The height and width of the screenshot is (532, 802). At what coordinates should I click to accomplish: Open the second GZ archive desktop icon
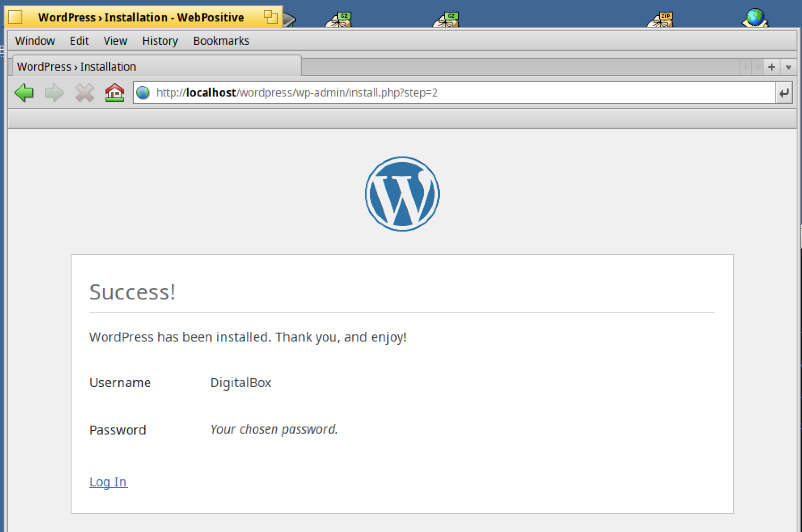tap(446, 19)
